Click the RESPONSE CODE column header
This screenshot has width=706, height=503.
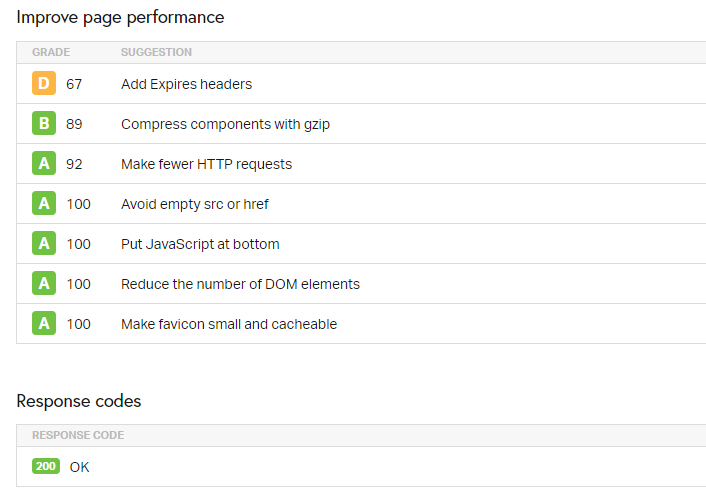tap(78, 435)
